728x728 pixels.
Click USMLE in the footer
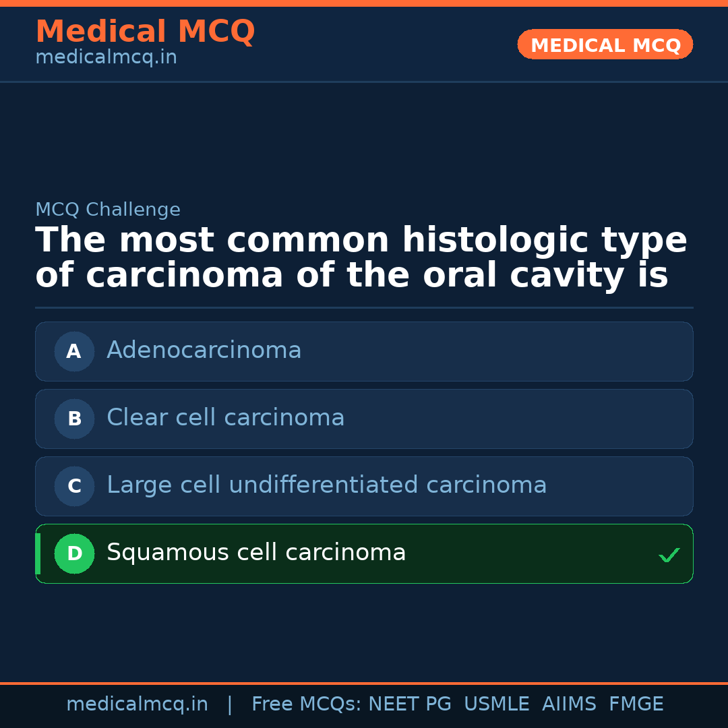click(x=496, y=704)
